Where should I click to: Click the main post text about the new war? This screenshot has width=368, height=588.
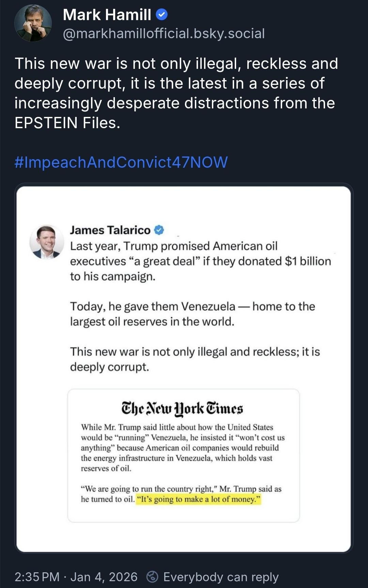[176, 84]
